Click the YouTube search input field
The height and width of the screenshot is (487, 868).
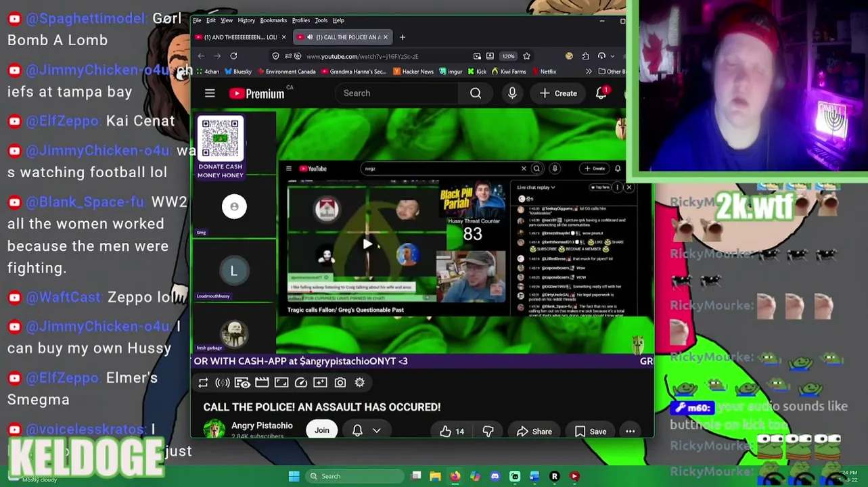point(397,93)
